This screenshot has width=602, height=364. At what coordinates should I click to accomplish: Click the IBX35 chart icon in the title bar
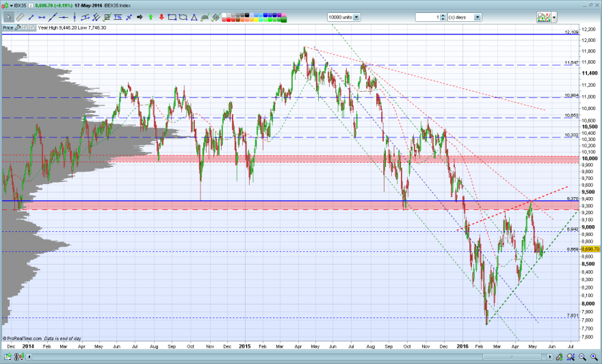coord(5,5)
